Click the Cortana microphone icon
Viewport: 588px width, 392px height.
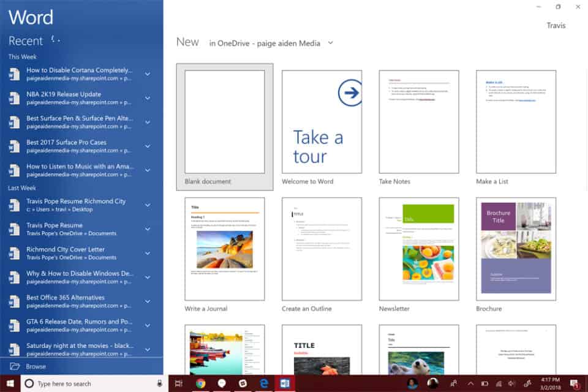coord(159,383)
